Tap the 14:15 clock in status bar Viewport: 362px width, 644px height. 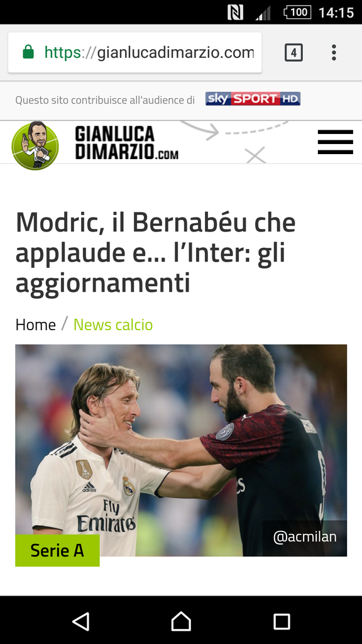coord(336,13)
